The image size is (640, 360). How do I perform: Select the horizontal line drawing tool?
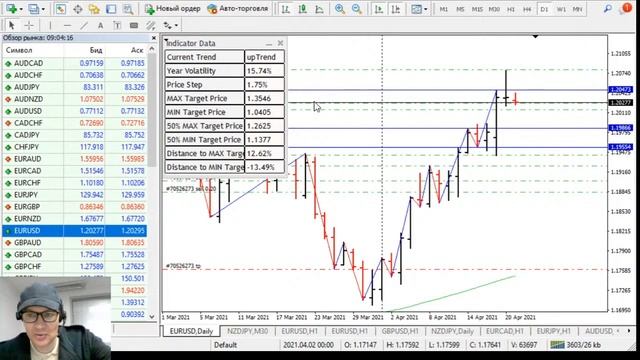point(67,25)
